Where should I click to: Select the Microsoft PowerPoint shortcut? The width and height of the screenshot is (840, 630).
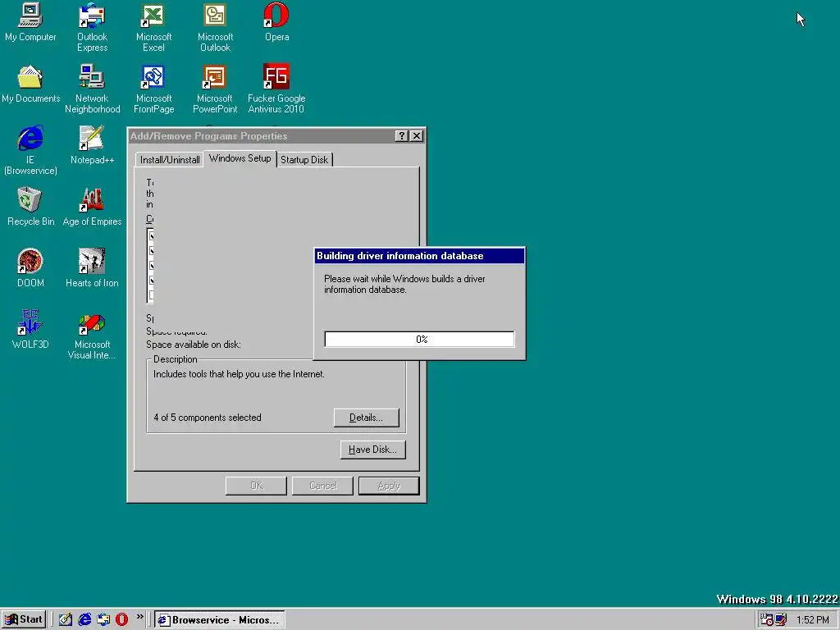coord(215,89)
